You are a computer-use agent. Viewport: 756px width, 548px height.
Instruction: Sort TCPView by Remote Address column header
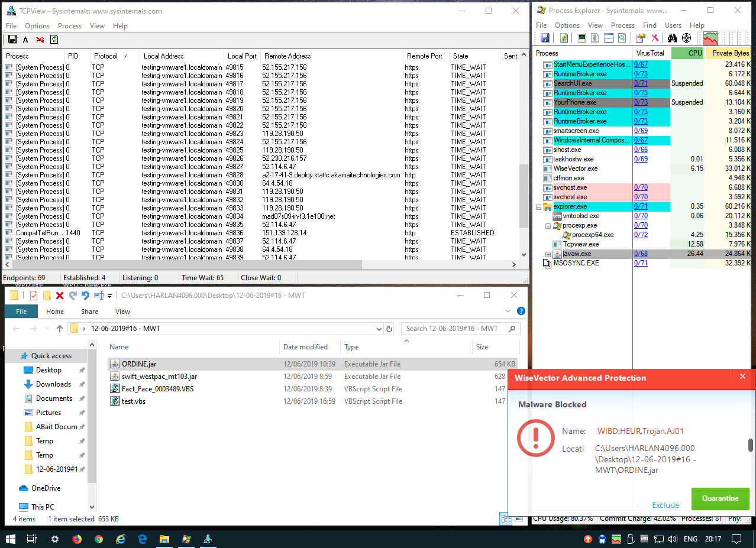pyautogui.click(x=332, y=56)
